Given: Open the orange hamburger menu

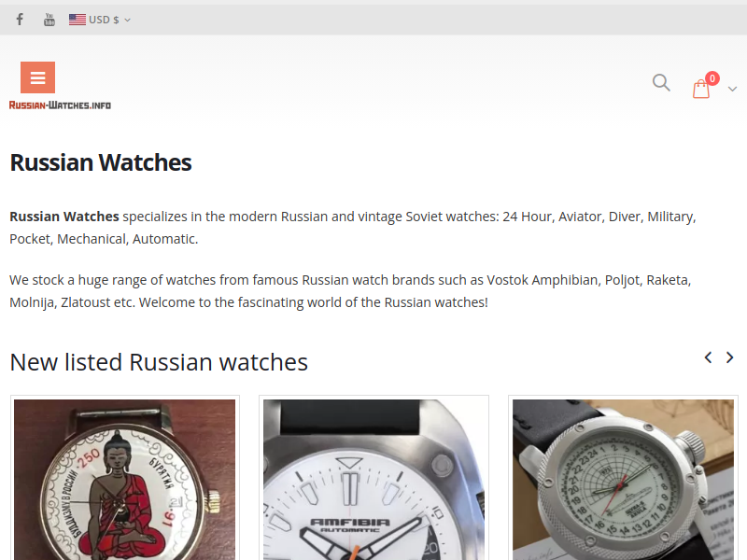Looking at the screenshot, I should coord(37,77).
